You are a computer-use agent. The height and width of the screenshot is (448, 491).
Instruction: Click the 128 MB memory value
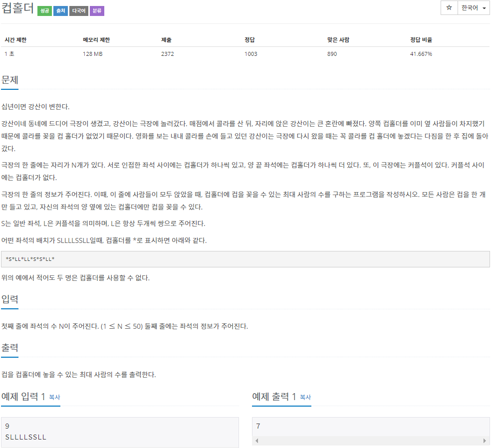pos(93,54)
